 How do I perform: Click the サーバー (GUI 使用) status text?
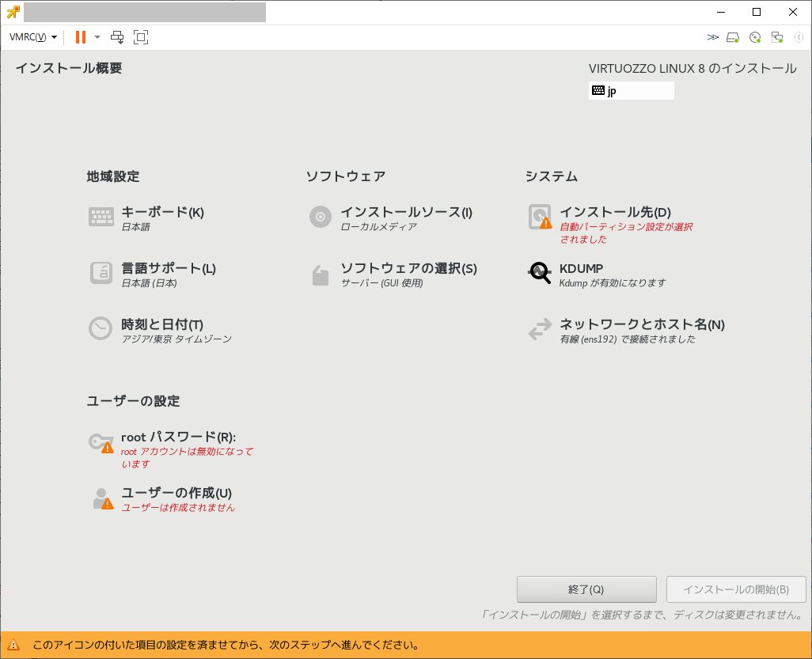382,283
